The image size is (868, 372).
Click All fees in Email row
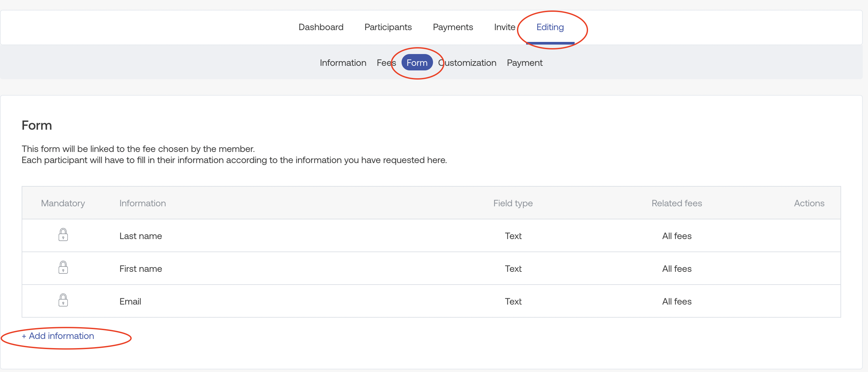(x=676, y=301)
